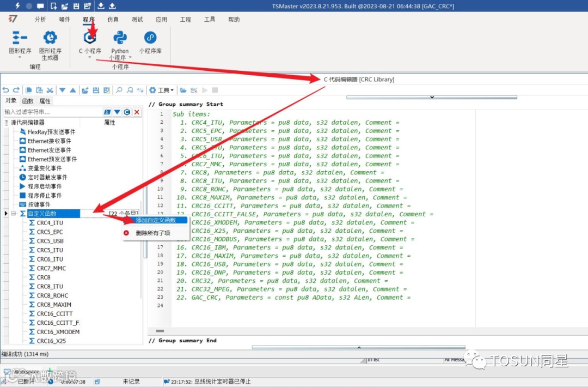
Task: Select the 程序启动事件 tree item
Action: pyautogui.click(x=45, y=186)
